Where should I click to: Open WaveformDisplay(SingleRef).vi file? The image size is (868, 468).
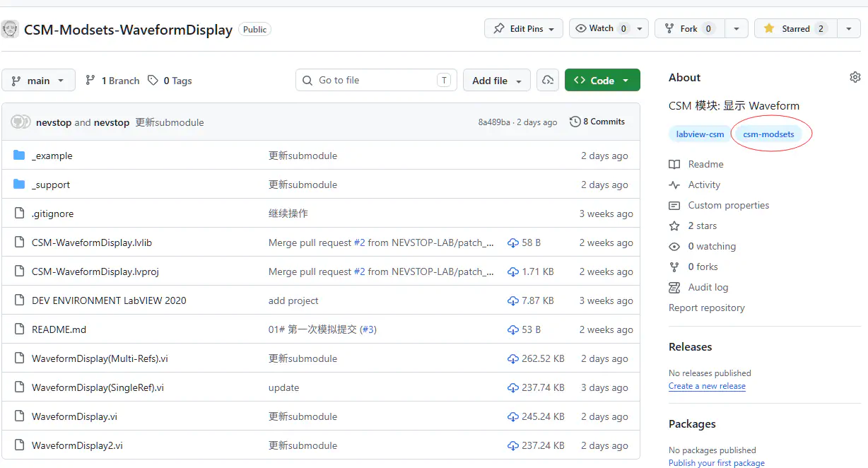pos(98,387)
